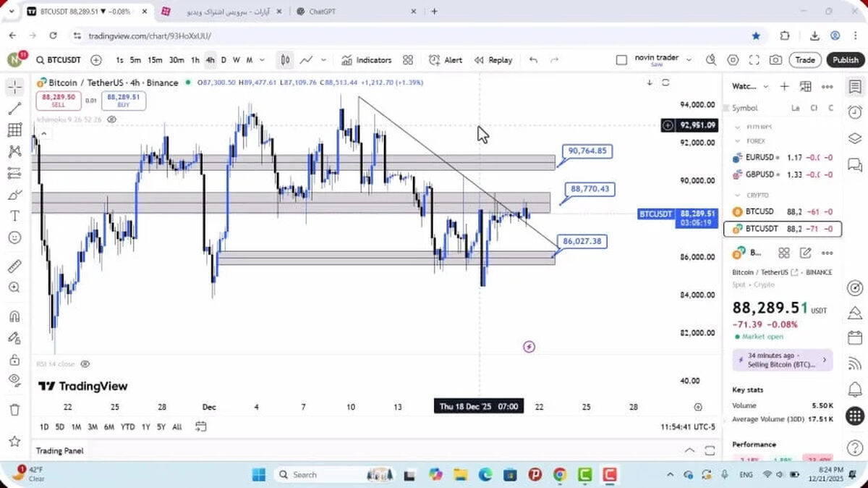Open go to date calendar icon
The height and width of the screenshot is (488, 868).
[201, 426]
